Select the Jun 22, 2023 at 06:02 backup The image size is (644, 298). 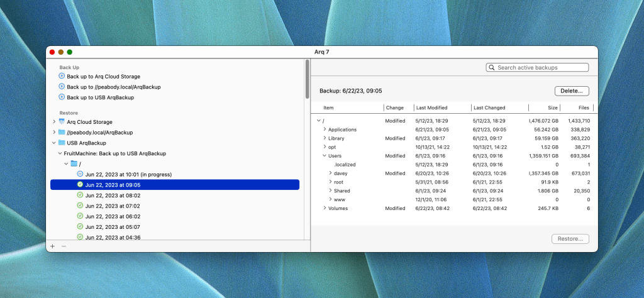(x=113, y=216)
